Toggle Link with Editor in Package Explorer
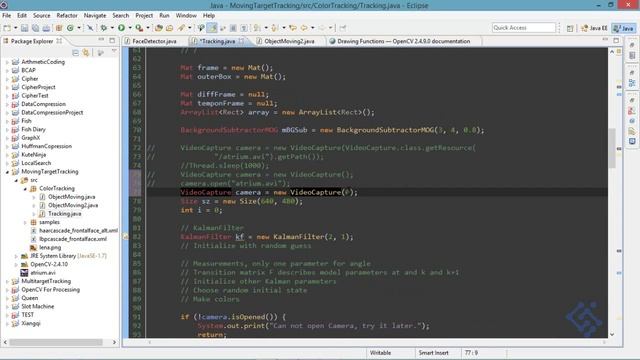 point(86,52)
